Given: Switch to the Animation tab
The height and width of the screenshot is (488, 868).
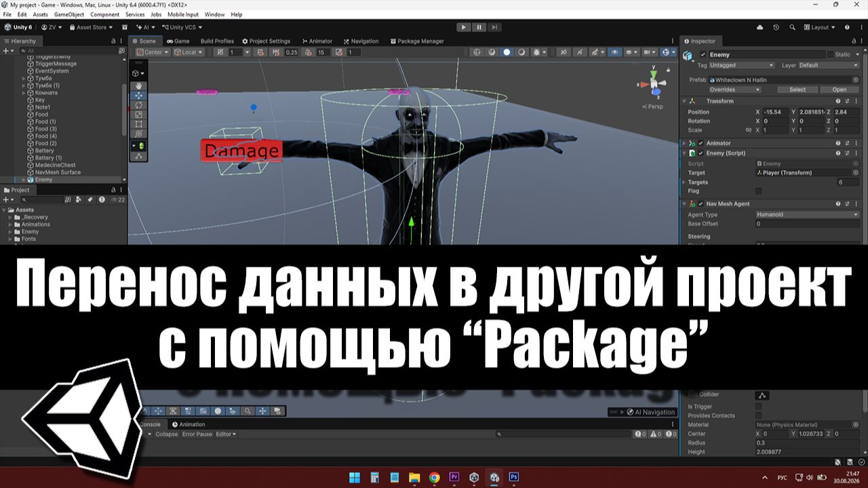Looking at the screenshot, I should (x=188, y=425).
